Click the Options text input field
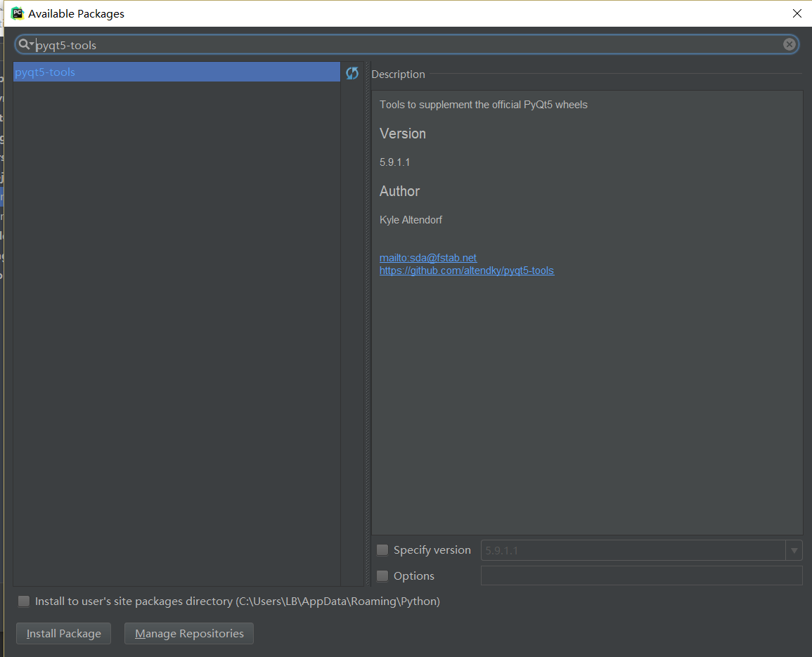 click(642, 575)
